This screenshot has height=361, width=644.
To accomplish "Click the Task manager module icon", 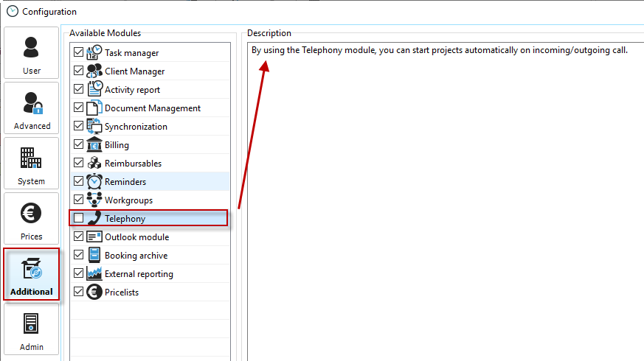I will click(x=94, y=53).
